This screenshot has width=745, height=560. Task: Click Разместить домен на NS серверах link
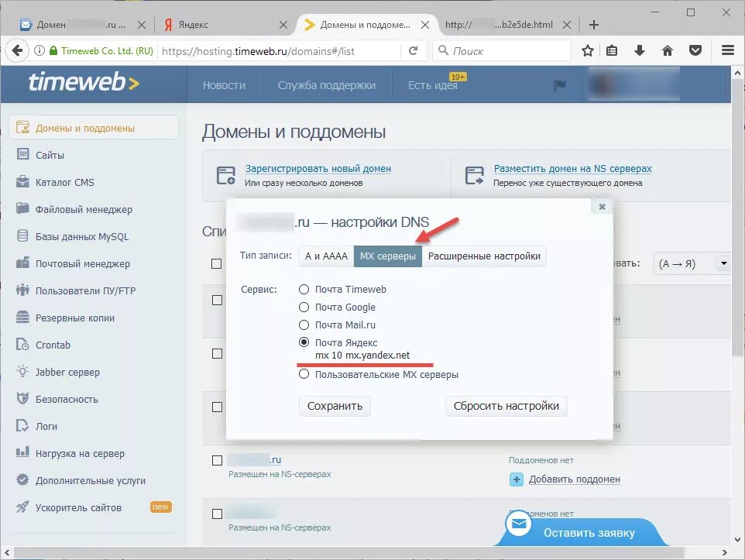pyautogui.click(x=572, y=168)
